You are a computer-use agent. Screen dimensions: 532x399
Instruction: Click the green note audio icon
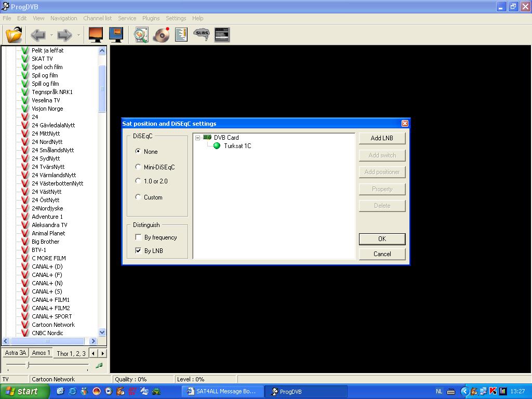pos(99,365)
